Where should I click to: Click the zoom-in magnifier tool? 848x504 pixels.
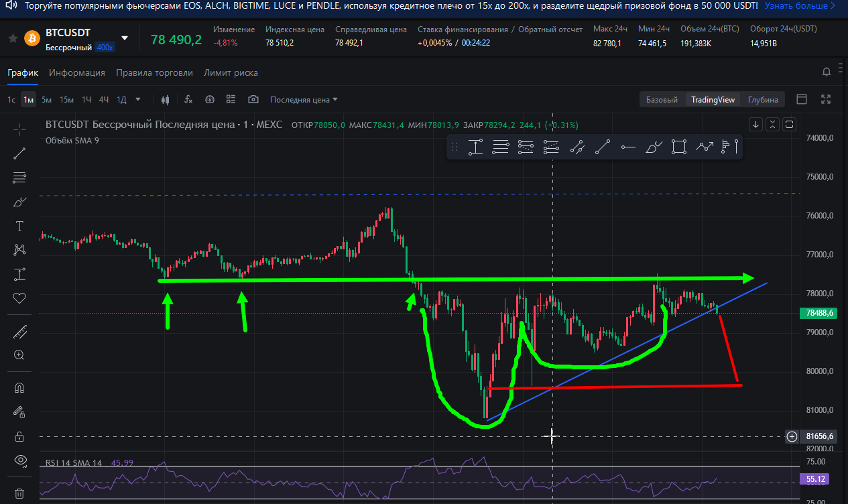click(19, 355)
